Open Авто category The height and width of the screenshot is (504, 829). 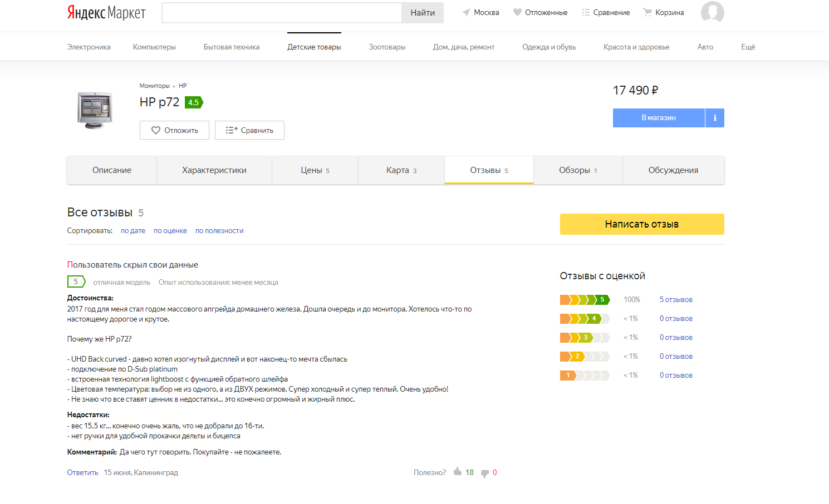(x=705, y=47)
